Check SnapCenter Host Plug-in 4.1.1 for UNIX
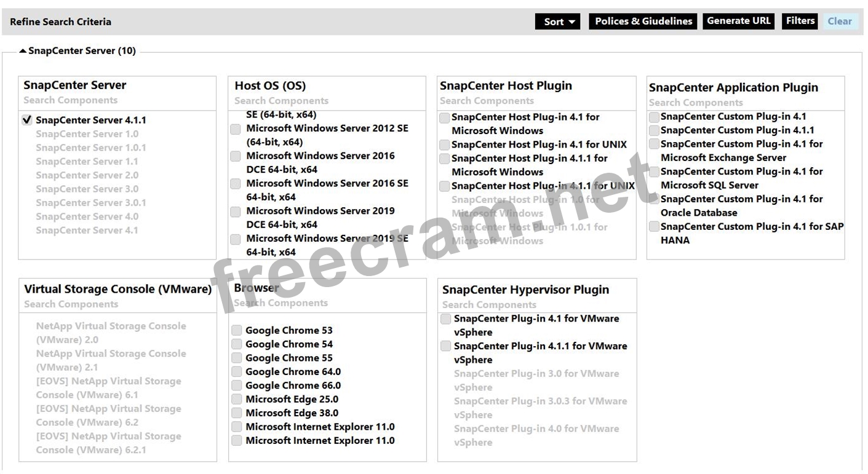Image resolution: width=868 pixels, height=474 pixels. coord(444,186)
